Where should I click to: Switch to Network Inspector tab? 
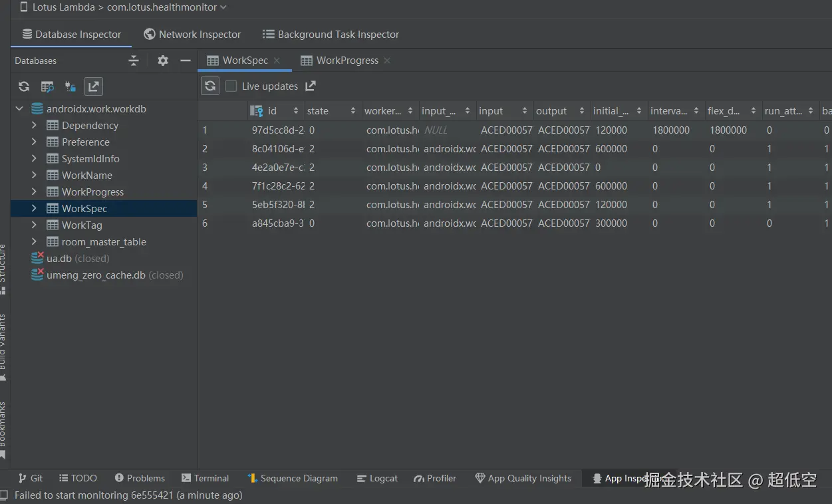coord(192,35)
